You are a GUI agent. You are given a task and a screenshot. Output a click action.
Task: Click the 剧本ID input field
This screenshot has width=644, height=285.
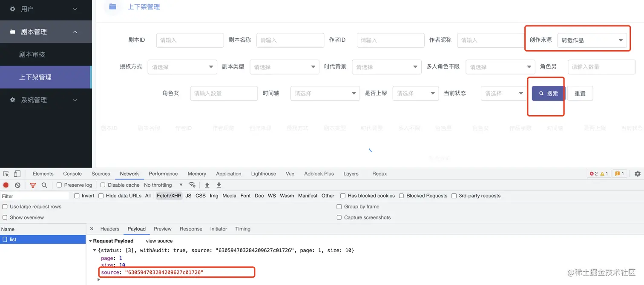[190, 40]
